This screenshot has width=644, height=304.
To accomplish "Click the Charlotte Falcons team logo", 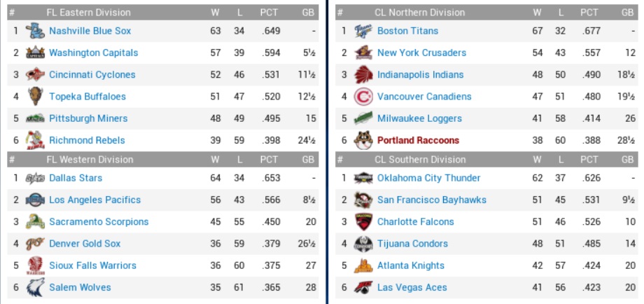I will coord(363,221).
